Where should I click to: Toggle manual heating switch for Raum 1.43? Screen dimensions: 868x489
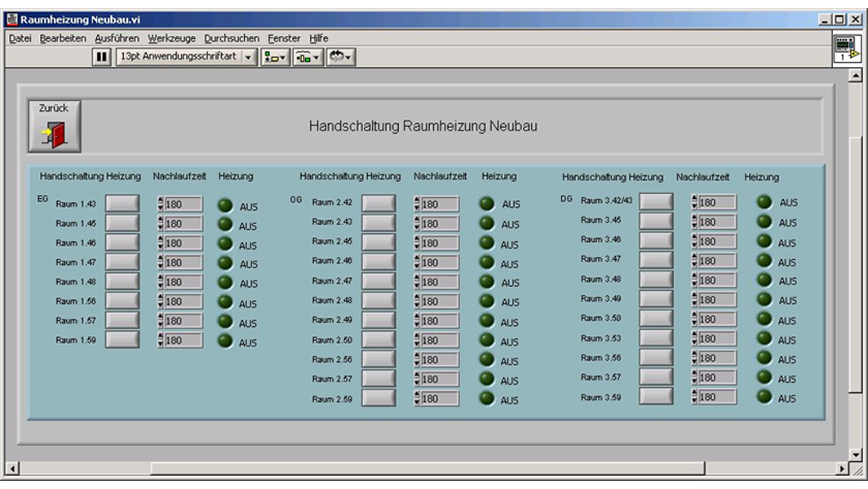point(122,203)
